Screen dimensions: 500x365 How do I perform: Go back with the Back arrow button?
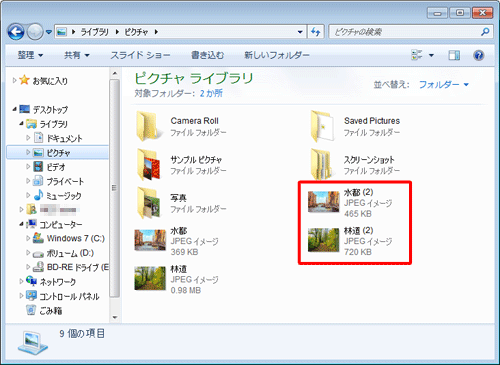[x=16, y=32]
